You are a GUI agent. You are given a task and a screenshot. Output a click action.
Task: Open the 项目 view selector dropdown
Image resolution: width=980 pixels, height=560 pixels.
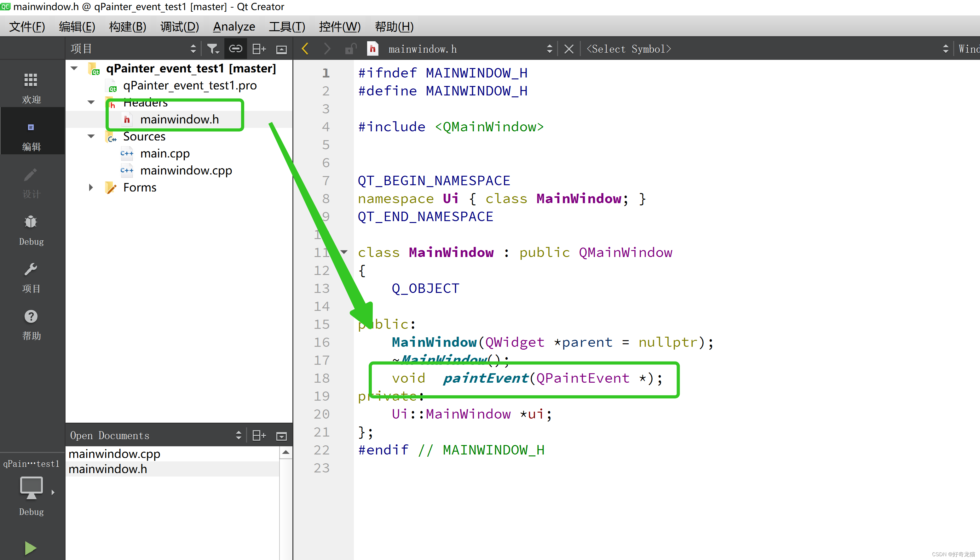click(134, 49)
